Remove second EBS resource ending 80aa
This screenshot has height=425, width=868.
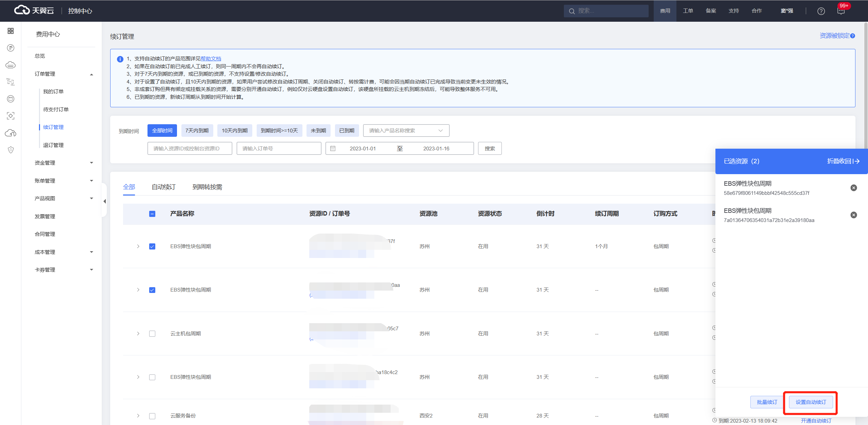pos(854,215)
